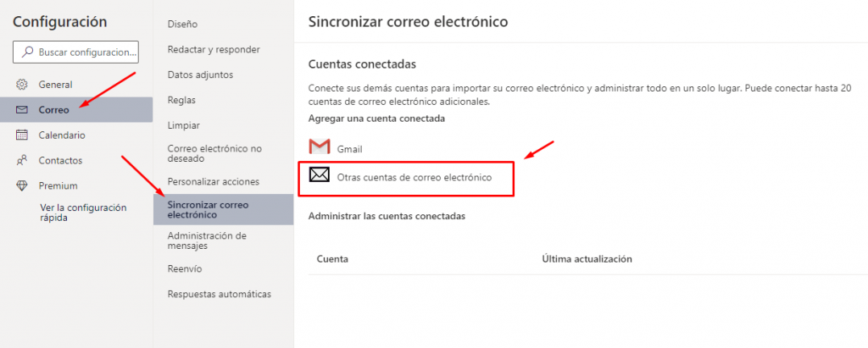Click the Correo envelope icon

tap(22, 110)
